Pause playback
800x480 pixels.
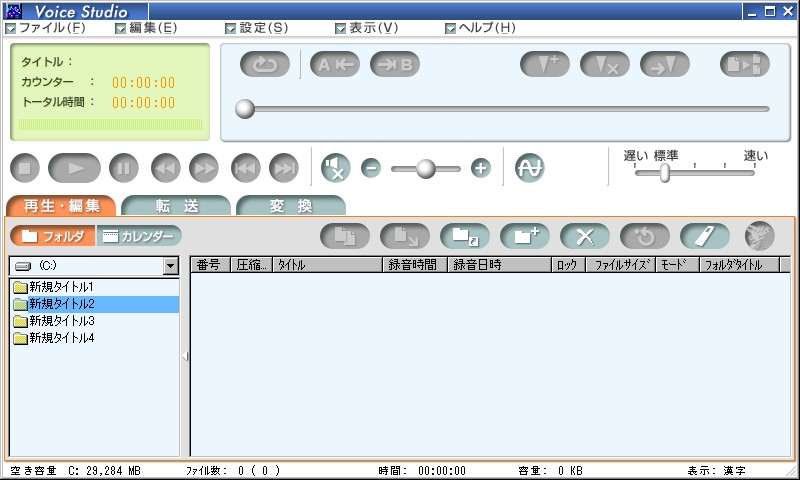click(x=123, y=168)
